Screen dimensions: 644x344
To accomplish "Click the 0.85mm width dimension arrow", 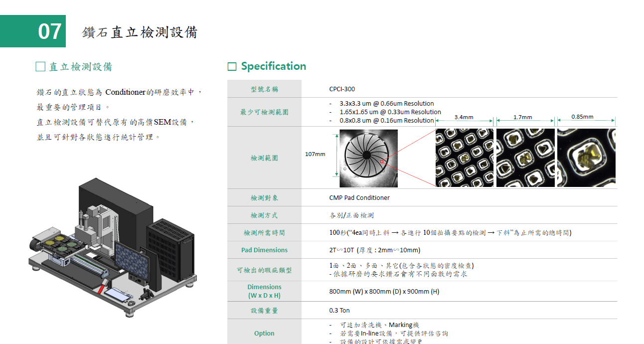I will (586, 120).
